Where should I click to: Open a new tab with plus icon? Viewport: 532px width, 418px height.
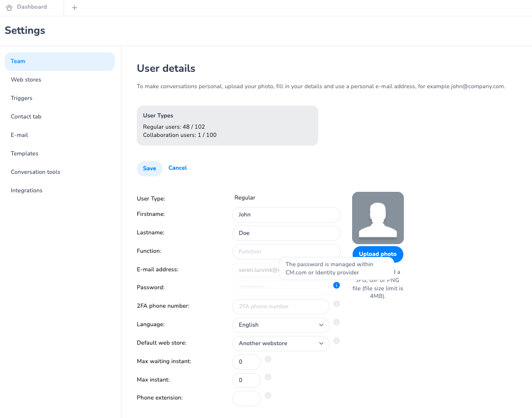[74, 8]
